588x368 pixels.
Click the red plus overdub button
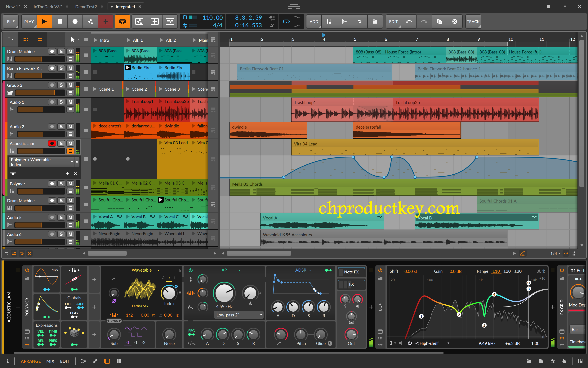click(x=105, y=21)
